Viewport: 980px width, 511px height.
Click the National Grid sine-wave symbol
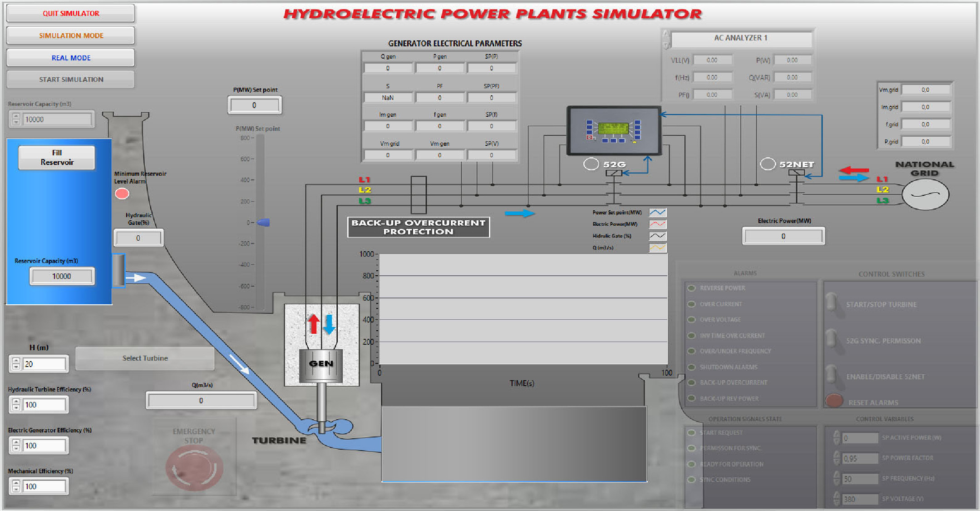tap(925, 194)
